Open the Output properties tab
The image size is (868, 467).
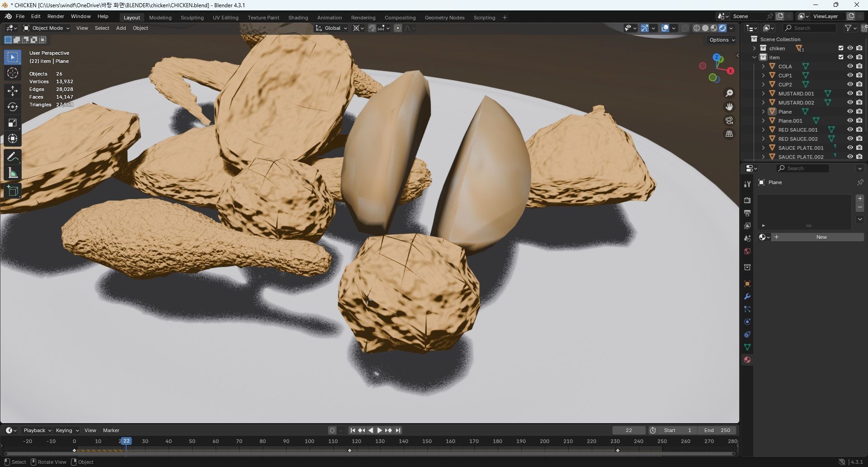point(747,213)
